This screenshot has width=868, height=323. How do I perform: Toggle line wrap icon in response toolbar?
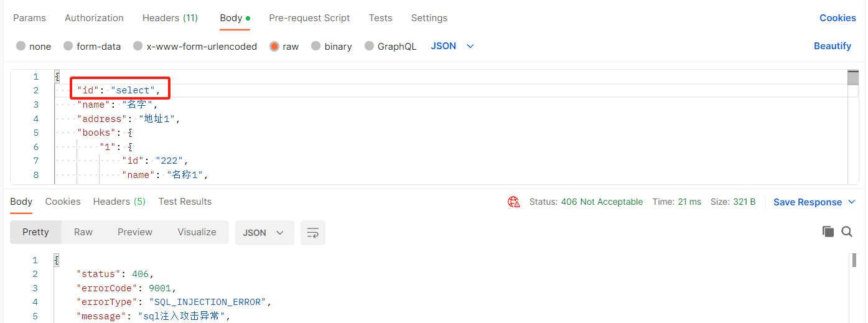coord(312,233)
